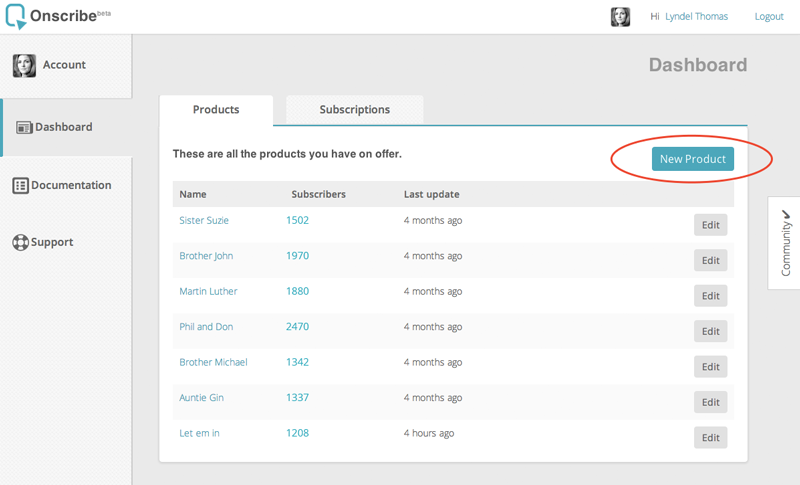Open the Auntie Gin product

pyautogui.click(x=202, y=398)
